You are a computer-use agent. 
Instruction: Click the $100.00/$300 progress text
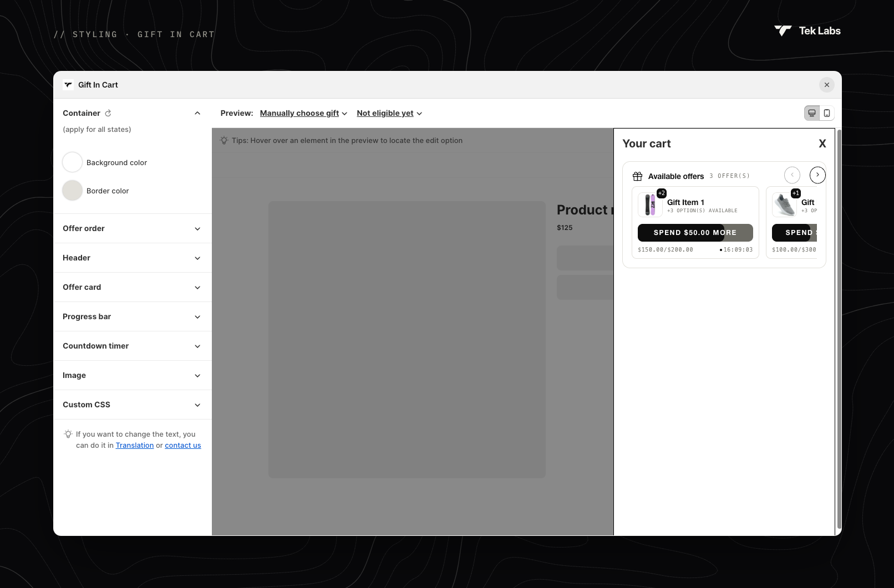(794, 250)
